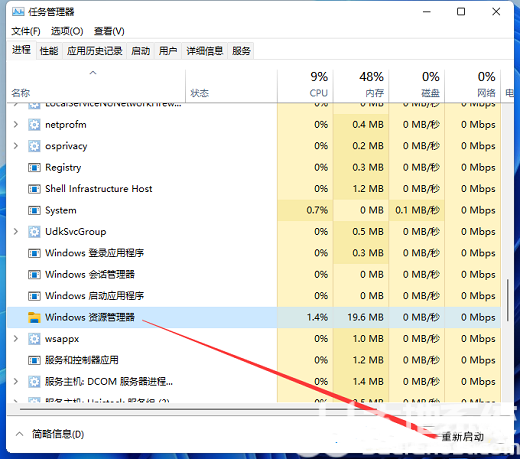Image resolution: width=520 pixels, height=459 pixels.
Task: Open the 选项(O) menu
Action: [67, 31]
